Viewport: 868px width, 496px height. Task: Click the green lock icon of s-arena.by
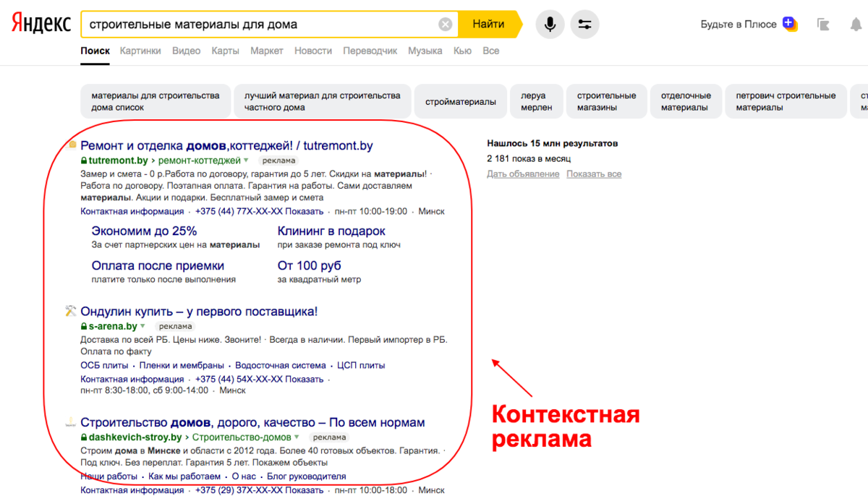tap(84, 327)
